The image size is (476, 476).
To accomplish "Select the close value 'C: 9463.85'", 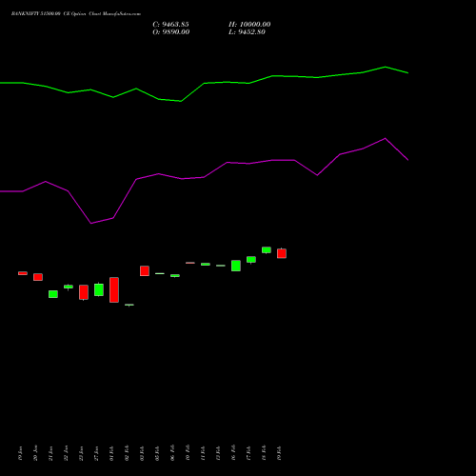I will coord(170,25).
